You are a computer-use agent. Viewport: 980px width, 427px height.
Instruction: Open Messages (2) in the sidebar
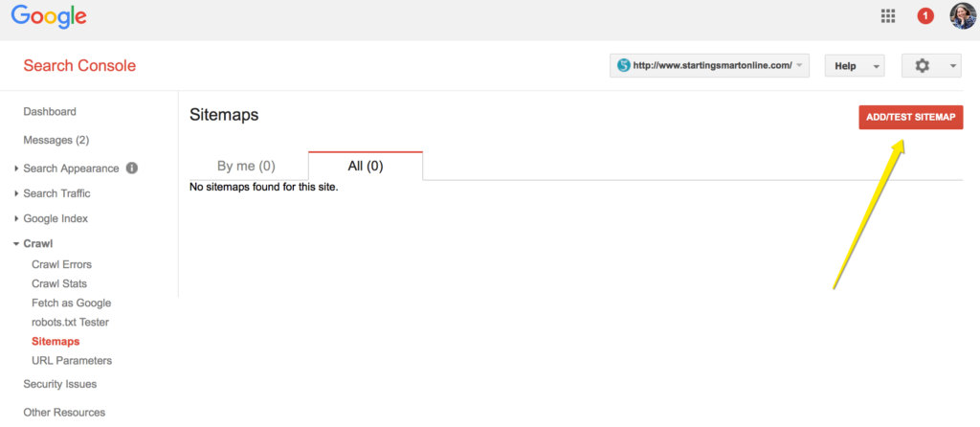click(56, 140)
